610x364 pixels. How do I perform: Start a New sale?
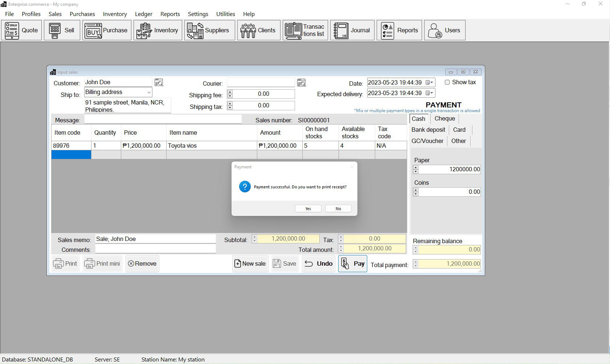250,263
